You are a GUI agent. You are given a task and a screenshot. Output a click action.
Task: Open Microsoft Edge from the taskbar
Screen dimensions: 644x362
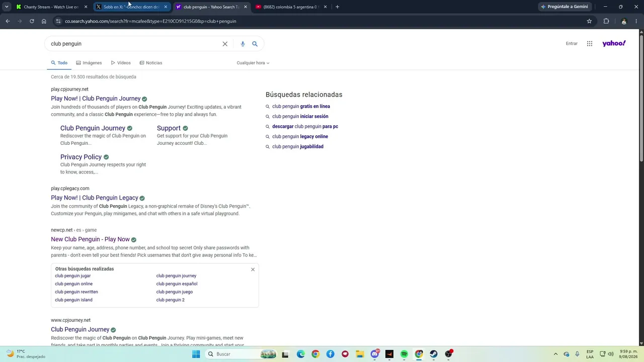click(300, 354)
